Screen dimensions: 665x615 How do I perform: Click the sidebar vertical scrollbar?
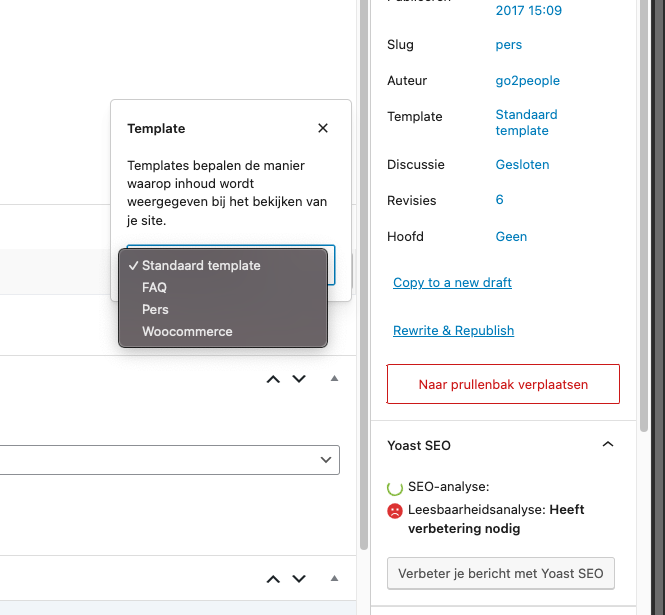pos(645,200)
